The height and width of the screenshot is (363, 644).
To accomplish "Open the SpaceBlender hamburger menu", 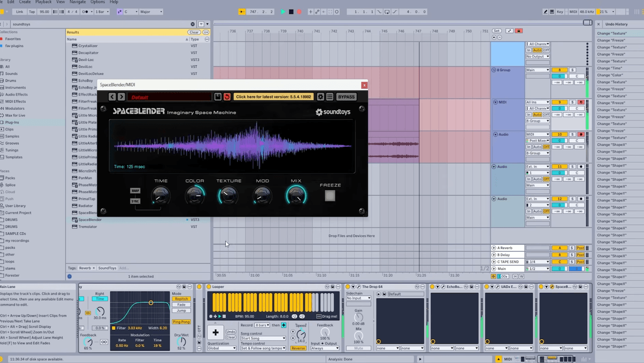I will coord(330,97).
